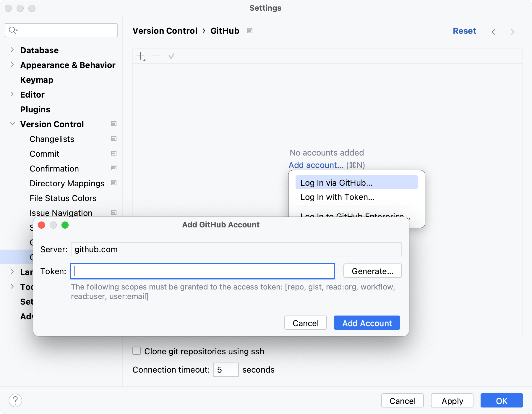Click the modified-settings icon beside Commit
The image size is (532, 414).
pyautogui.click(x=114, y=153)
